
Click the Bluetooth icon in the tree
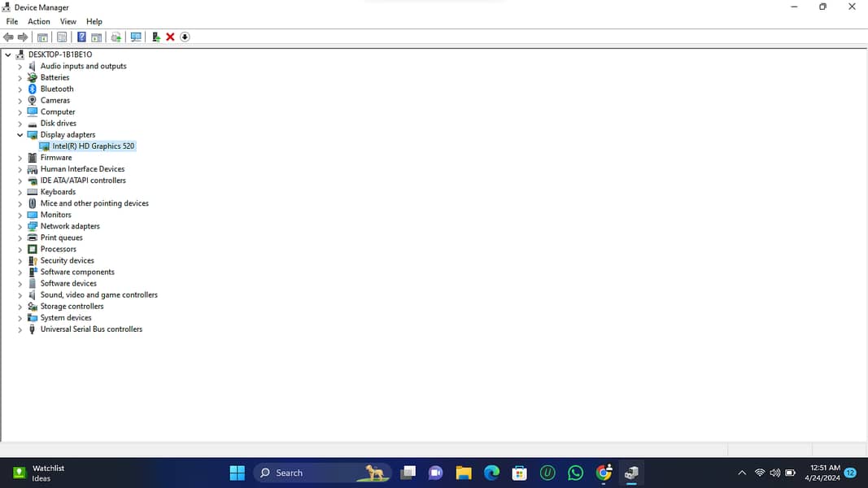coord(32,89)
